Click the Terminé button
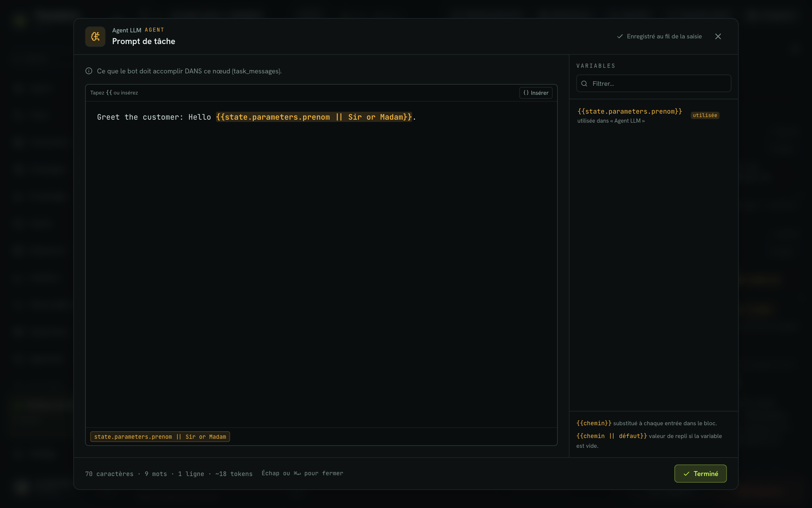This screenshot has height=508, width=812. pos(700,473)
